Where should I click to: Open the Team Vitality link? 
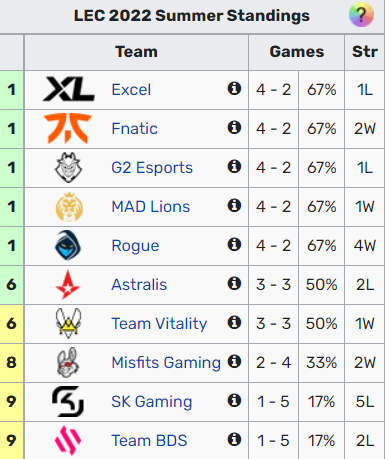[x=159, y=324]
